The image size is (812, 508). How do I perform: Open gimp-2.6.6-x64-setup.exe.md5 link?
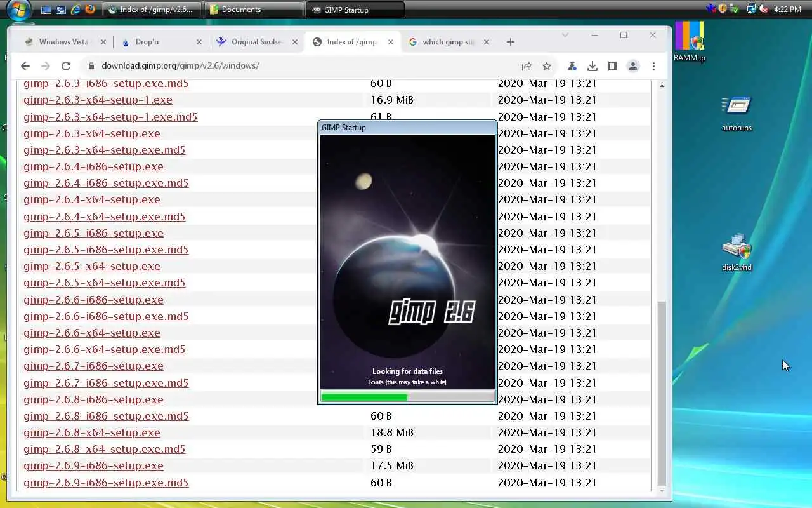coord(105,349)
